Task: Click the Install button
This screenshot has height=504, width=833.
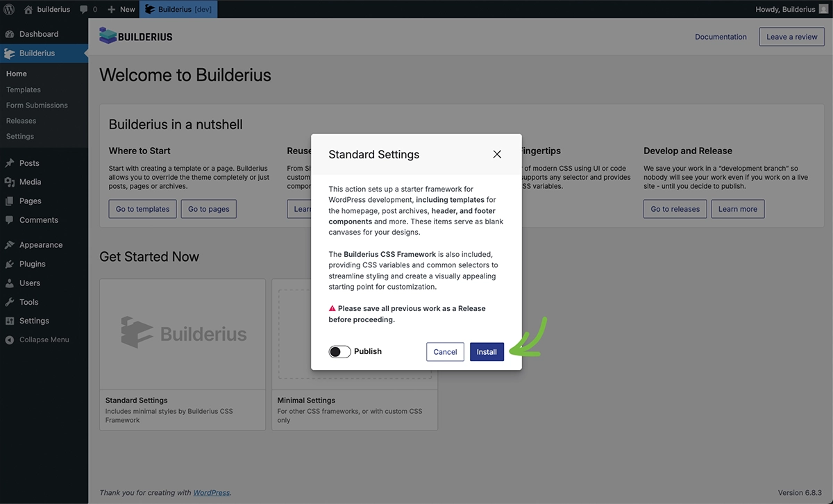Action: [x=487, y=352]
